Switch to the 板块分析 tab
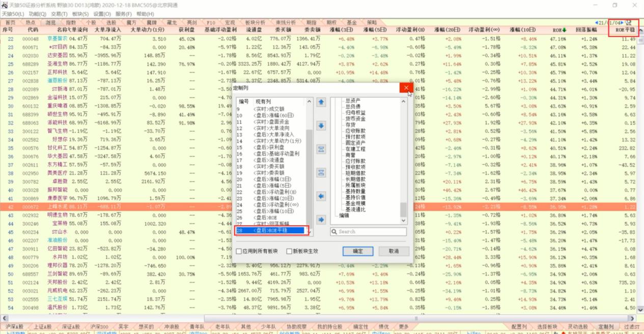 click(255, 22)
